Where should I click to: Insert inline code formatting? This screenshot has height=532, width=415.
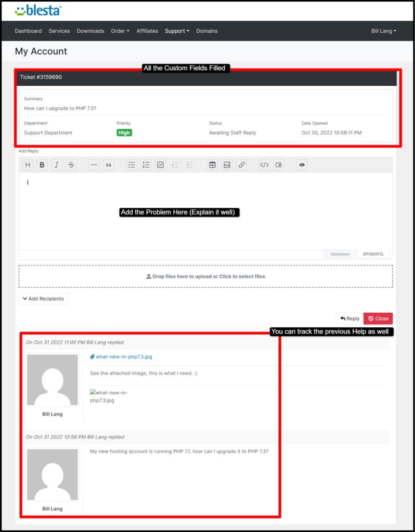[x=264, y=165]
